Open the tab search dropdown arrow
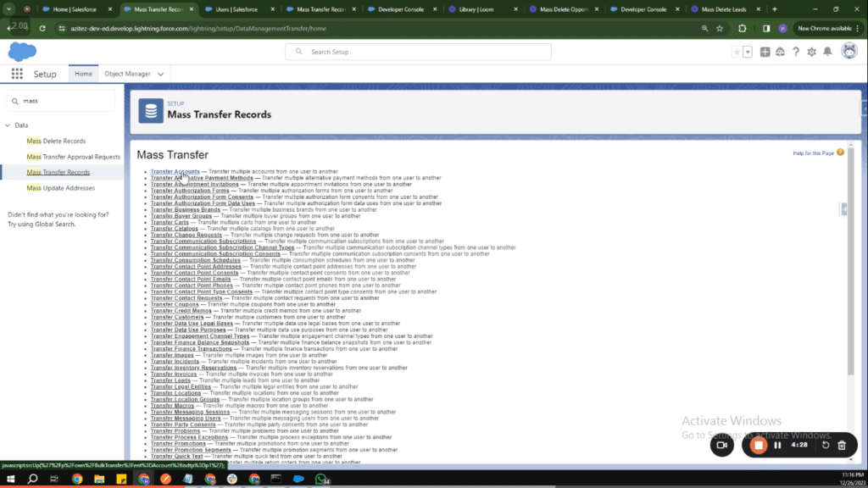Image resolution: width=868 pixels, height=488 pixels. coord(9,9)
